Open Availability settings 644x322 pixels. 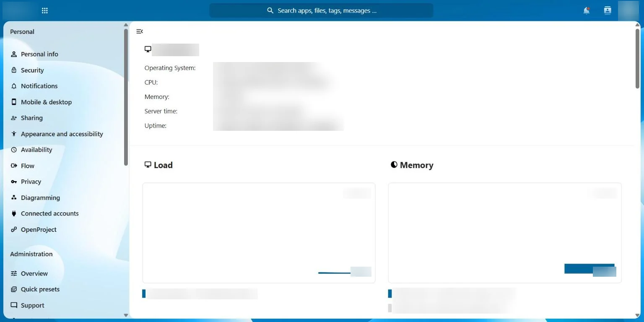click(65, 150)
